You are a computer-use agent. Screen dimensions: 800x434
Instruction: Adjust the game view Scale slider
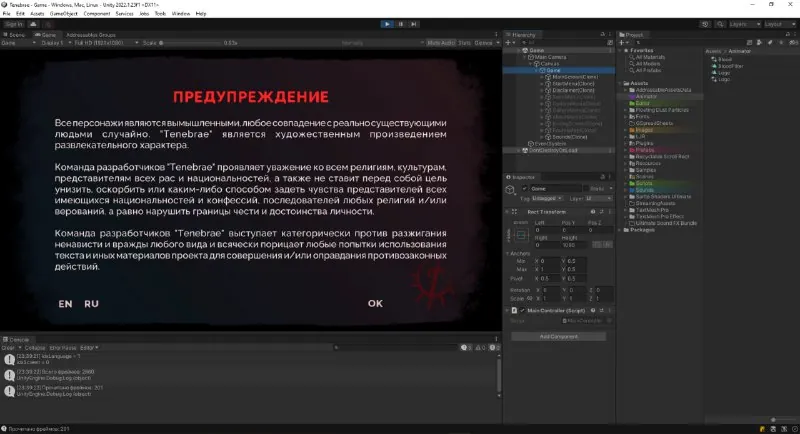pyautogui.click(x=191, y=43)
